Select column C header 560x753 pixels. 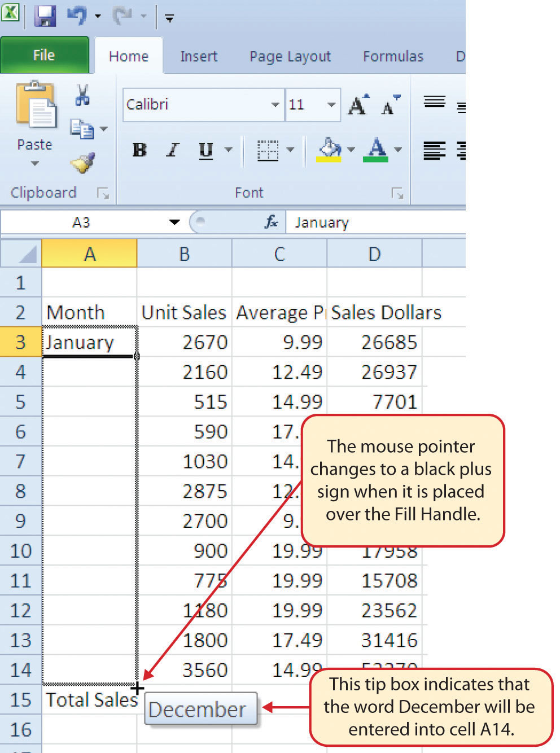(279, 253)
